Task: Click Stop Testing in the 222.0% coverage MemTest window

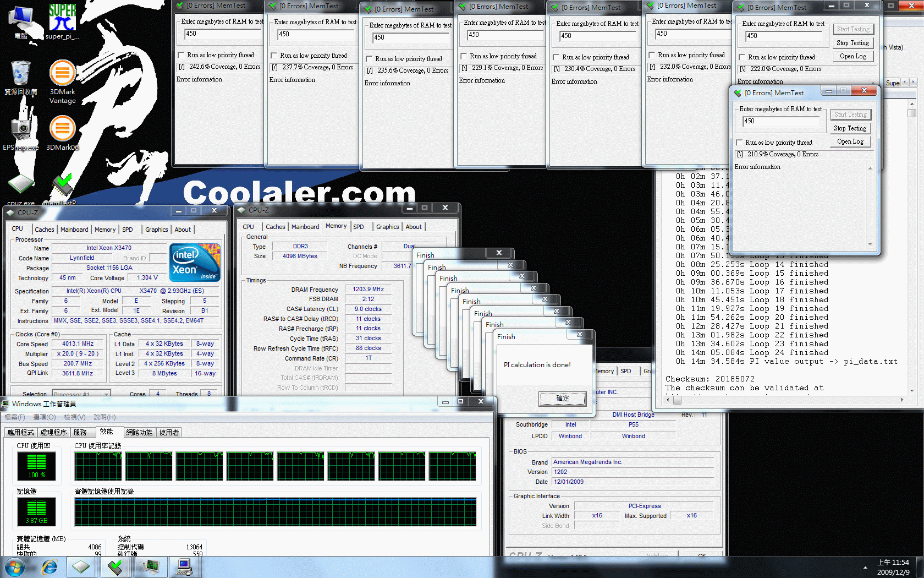Action: [853, 43]
